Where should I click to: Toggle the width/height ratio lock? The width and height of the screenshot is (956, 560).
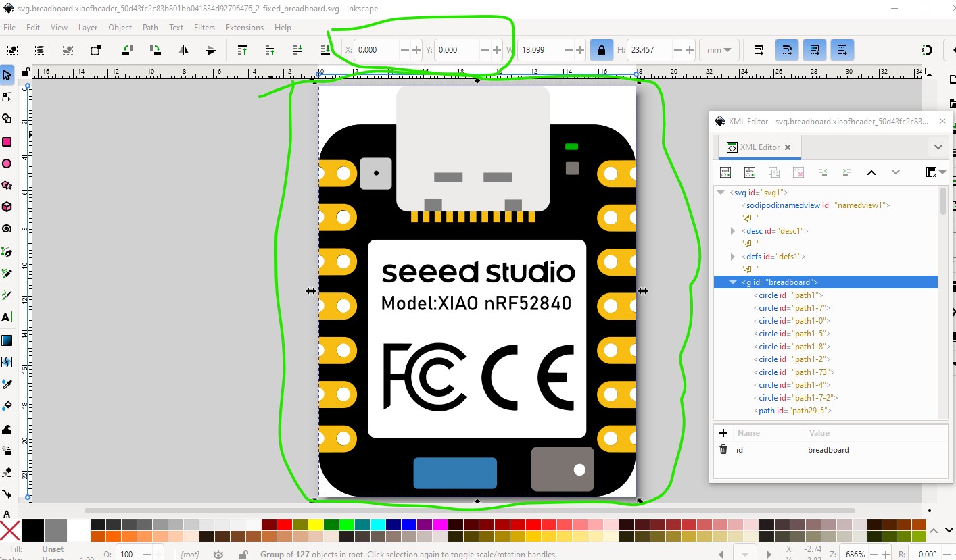(x=600, y=50)
